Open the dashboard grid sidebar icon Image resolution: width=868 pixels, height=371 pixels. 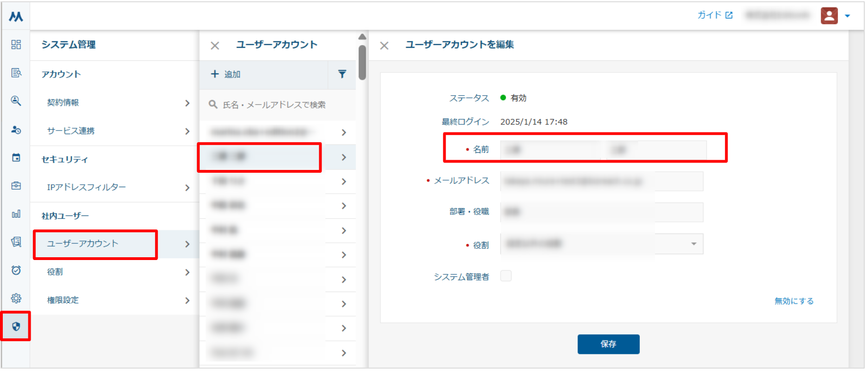point(16,45)
